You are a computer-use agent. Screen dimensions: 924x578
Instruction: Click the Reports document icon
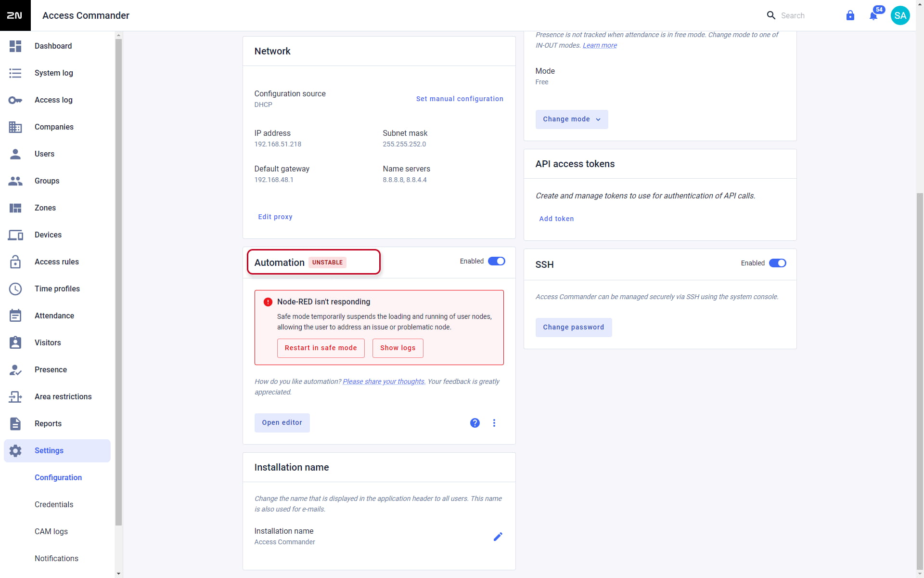click(x=15, y=424)
